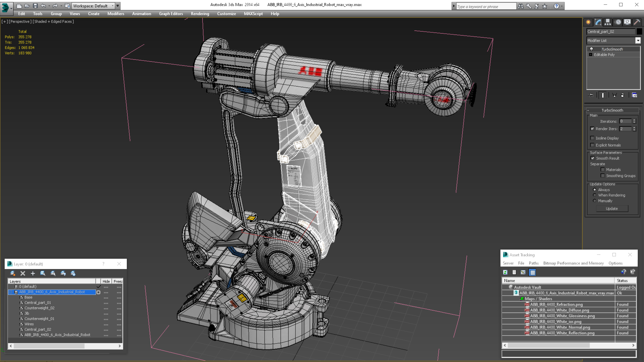Open the MAXScript menu
Viewport: 644px width, 362px height.
tap(253, 14)
